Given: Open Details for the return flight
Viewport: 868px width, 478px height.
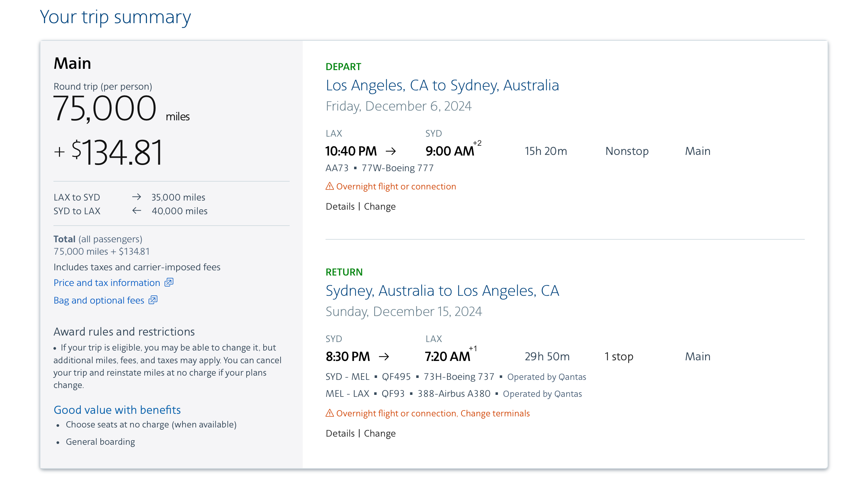Looking at the screenshot, I should (x=340, y=433).
